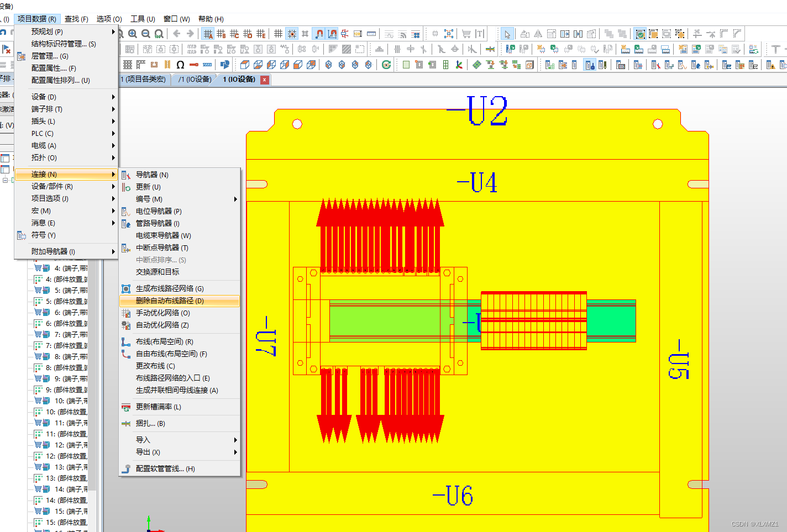Toggle grid C in toolbar
Image resolution: width=787 pixels, height=532 pixels.
[x=234, y=34]
